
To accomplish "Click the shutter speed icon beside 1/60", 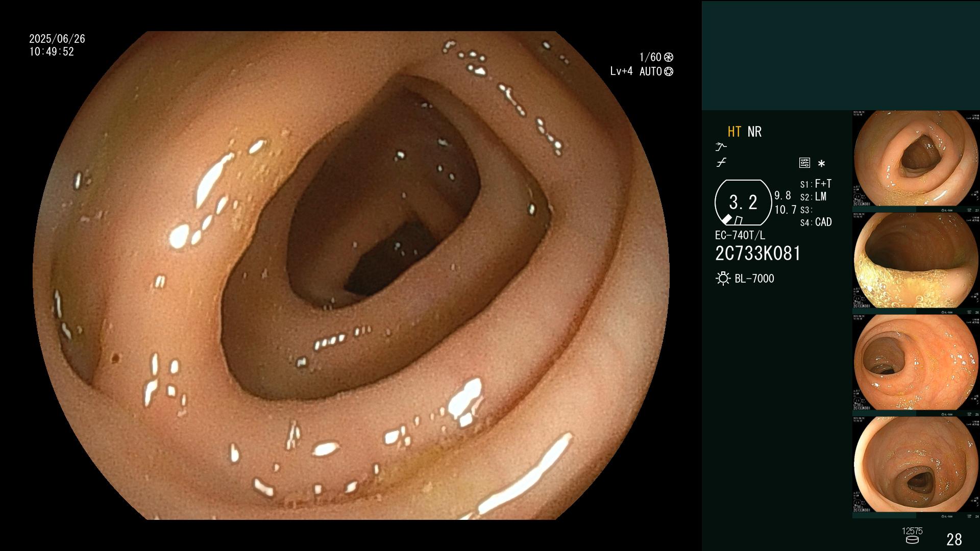I will click(669, 57).
